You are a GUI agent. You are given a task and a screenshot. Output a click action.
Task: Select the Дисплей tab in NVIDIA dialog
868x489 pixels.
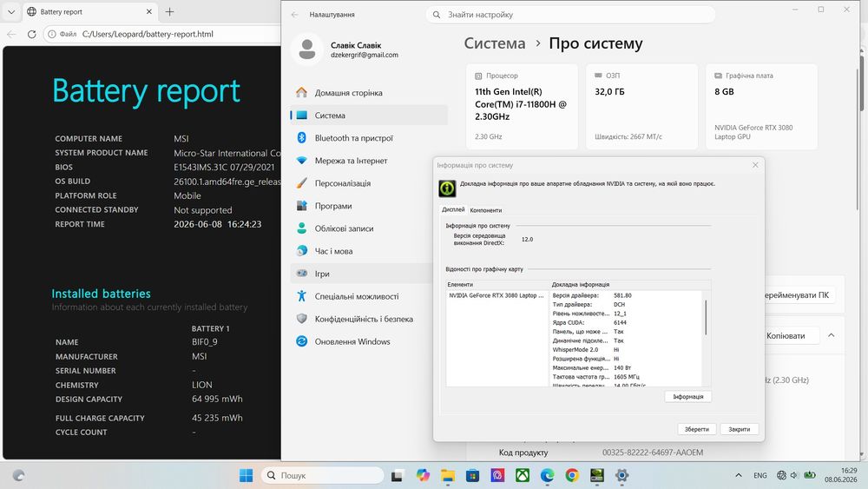point(453,210)
